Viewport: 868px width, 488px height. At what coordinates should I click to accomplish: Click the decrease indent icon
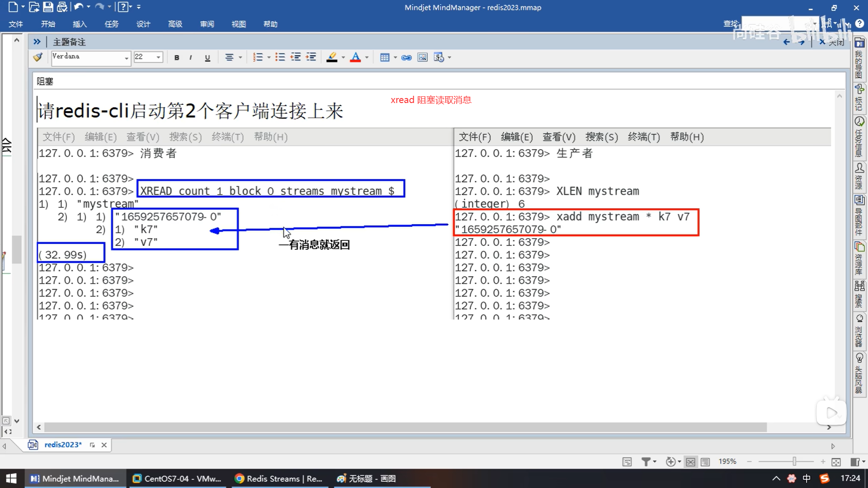coord(296,57)
